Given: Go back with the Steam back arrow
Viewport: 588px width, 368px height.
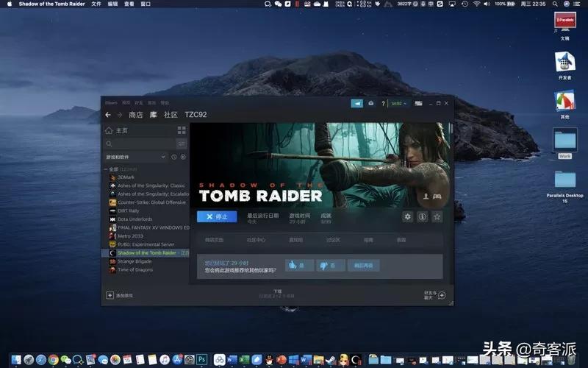Looking at the screenshot, I should pyautogui.click(x=108, y=115).
